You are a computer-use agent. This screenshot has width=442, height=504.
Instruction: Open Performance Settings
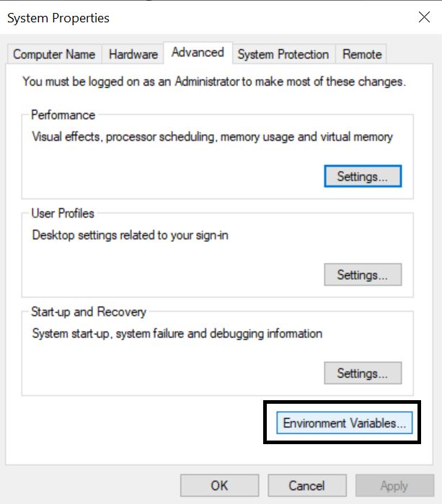(363, 176)
